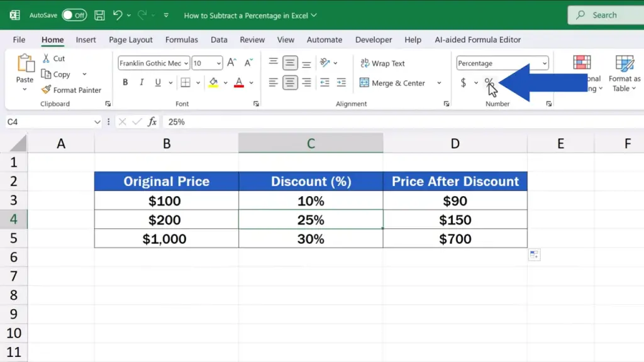Switch to the Page Layout tab
Screen dimensions: 644x362
click(131, 40)
